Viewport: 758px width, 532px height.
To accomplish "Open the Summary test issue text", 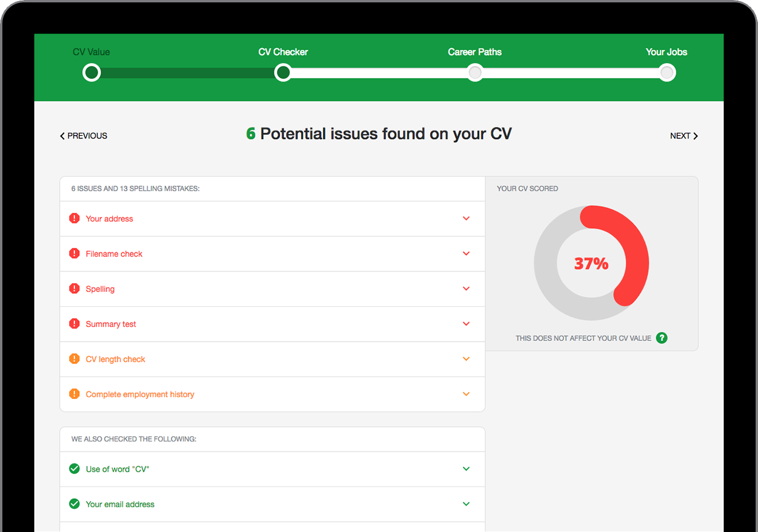I will coord(111,324).
